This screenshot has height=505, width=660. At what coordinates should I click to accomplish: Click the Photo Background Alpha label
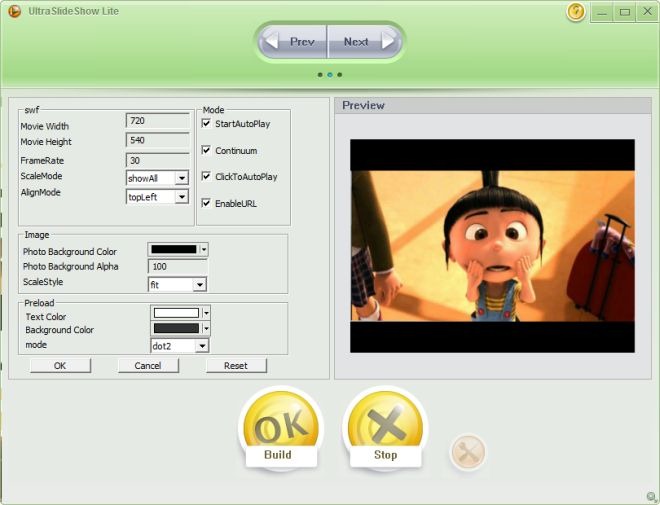coord(70,266)
